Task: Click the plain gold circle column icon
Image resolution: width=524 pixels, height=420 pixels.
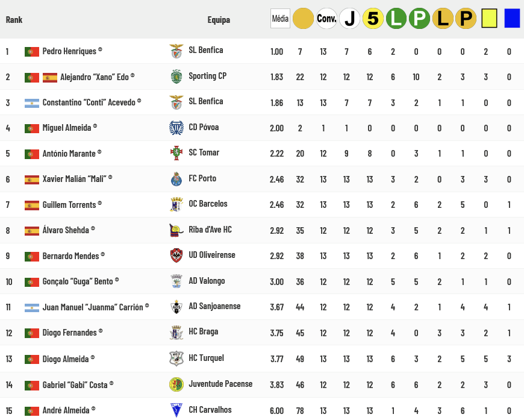Action: [303, 19]
